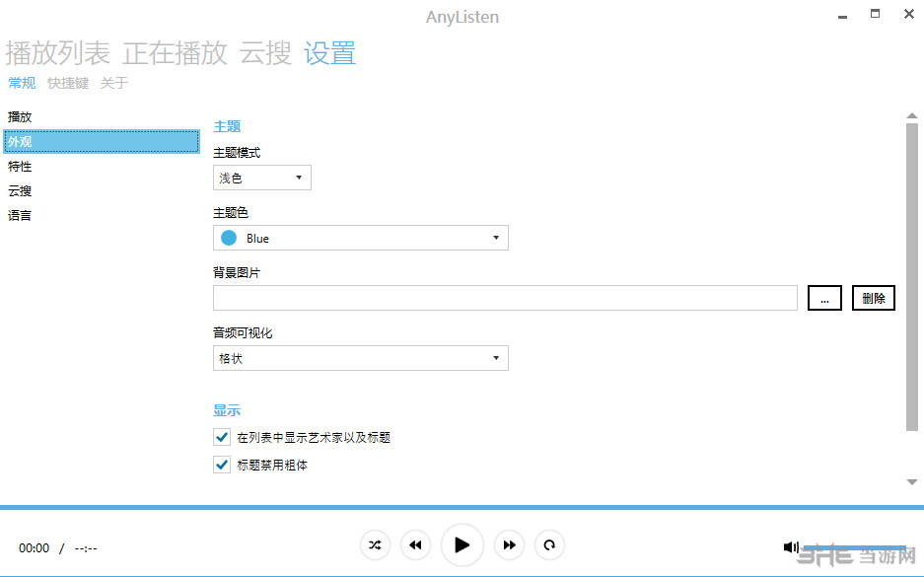Screen dimensions: 924x577
Task: Select the 设置 tab
Action: 330,53
